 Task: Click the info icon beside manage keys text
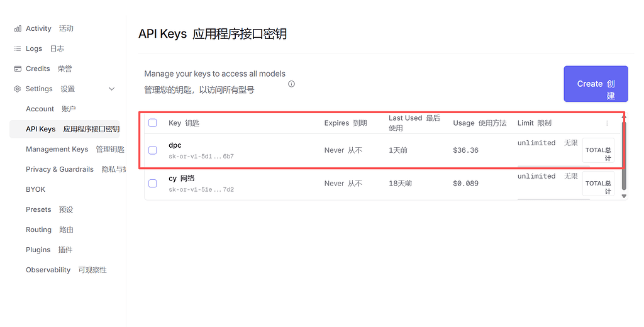(x=291, y=84)
